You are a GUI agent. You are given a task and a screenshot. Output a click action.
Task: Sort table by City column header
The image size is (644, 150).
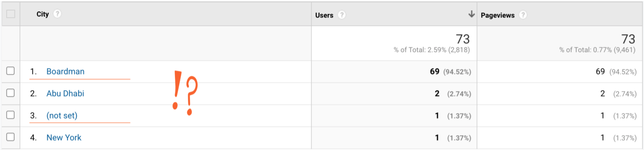point(42,14)
